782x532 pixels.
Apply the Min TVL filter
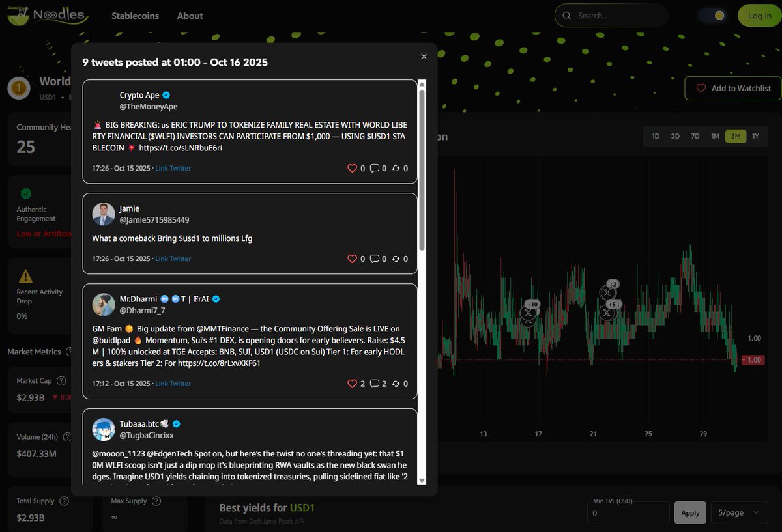(690, 512)
